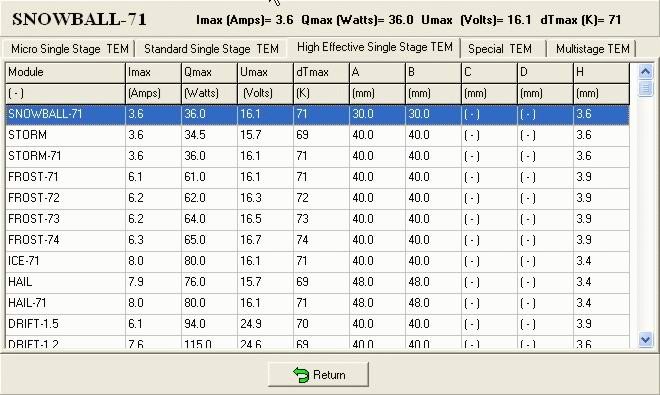Click the A column header
Screen dimensions: 660x395
[x=377, y=72]
